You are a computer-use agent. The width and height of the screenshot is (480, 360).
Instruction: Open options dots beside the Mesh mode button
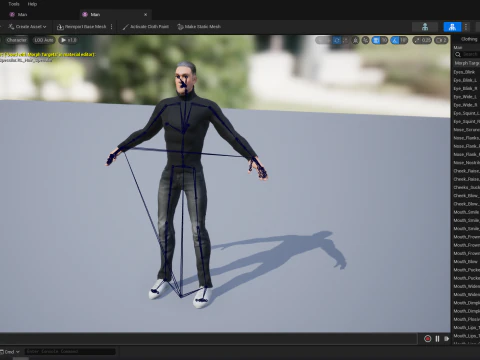(466, 27)
